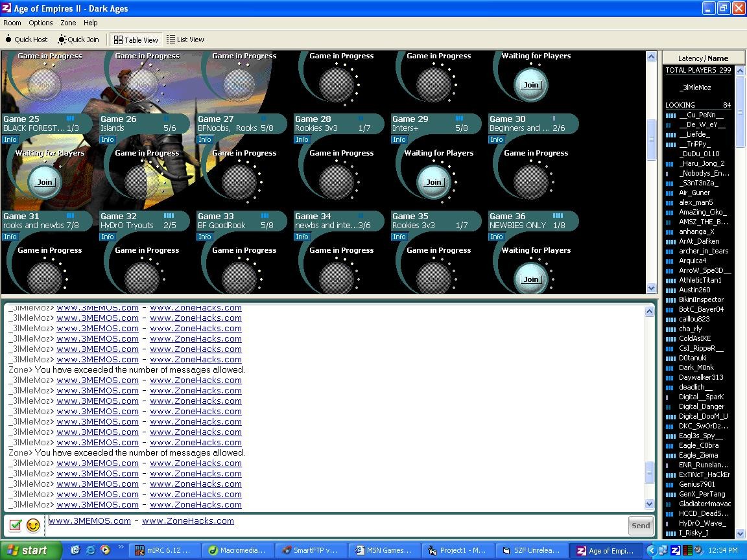Join Game 31 rooks and newbs table
The height and width of the screenshot is (560, 747).
(44, 182)
